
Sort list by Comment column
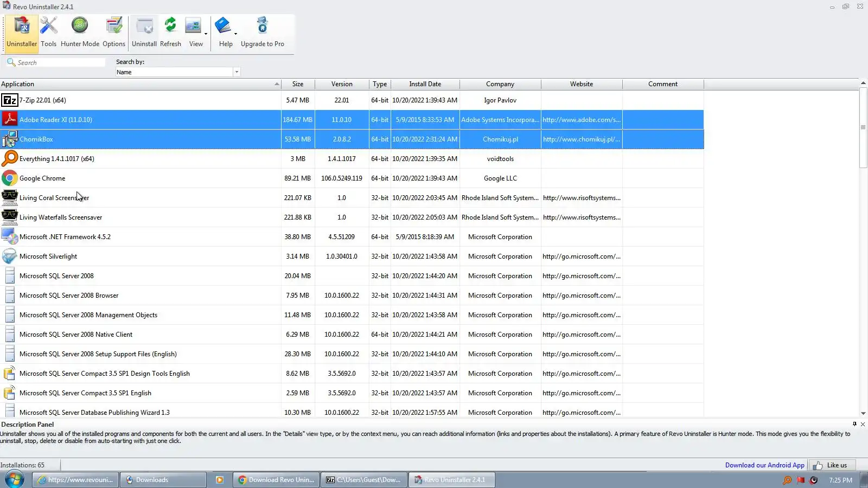click(663, 84)
